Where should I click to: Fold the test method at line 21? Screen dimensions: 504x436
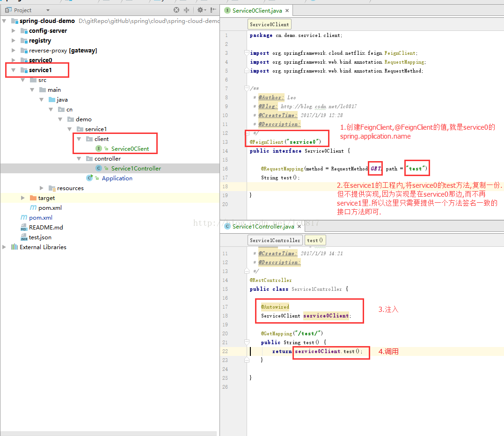[247, 342]
